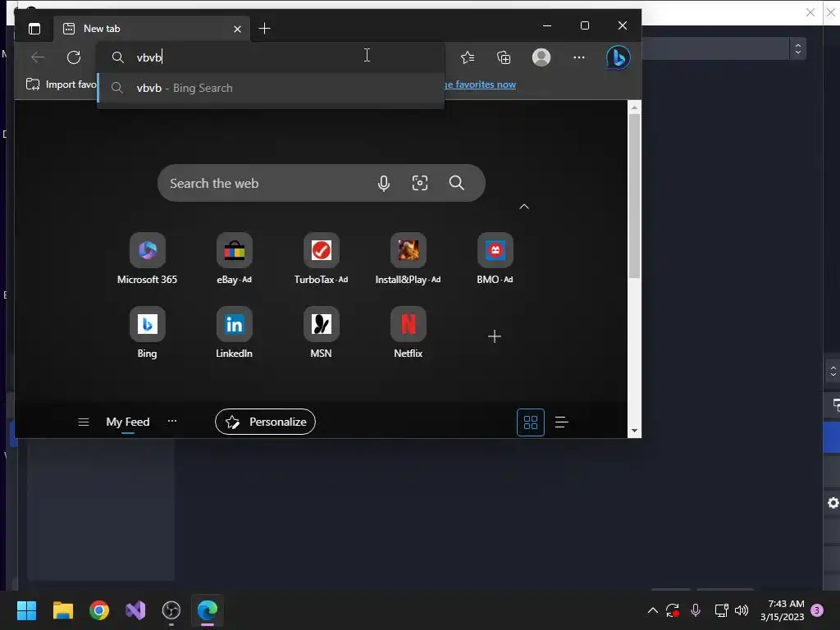
Task: Open the Microsoft 365 quick link
Action: coord(148,258)
